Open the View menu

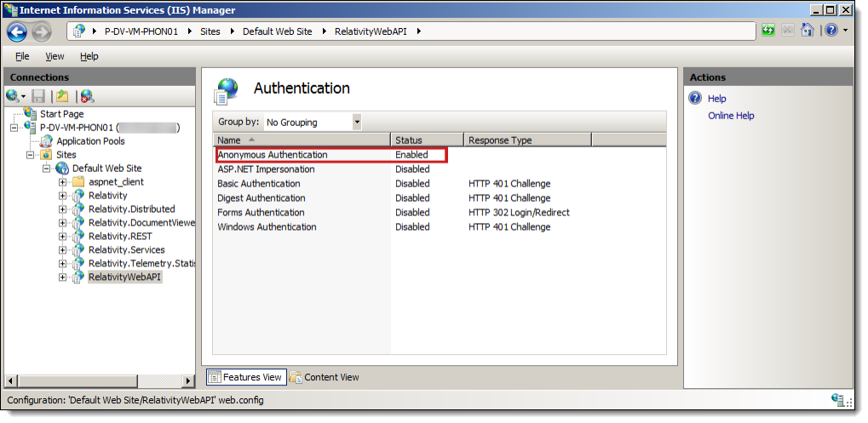(x=55, y=56)
